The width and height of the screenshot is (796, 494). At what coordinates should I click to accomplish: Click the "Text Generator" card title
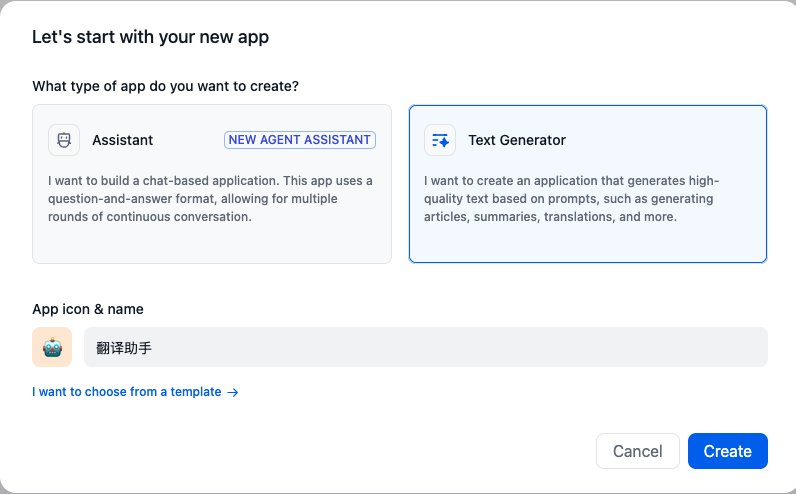(516, 140)
